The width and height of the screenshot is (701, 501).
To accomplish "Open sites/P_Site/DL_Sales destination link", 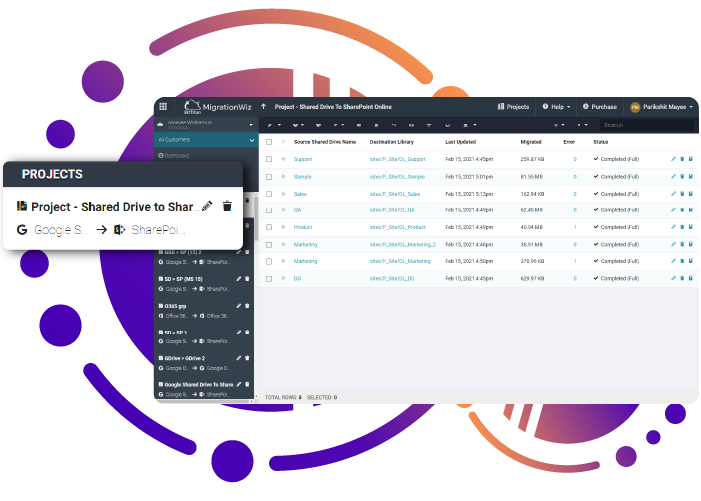I will click(395, 194).
